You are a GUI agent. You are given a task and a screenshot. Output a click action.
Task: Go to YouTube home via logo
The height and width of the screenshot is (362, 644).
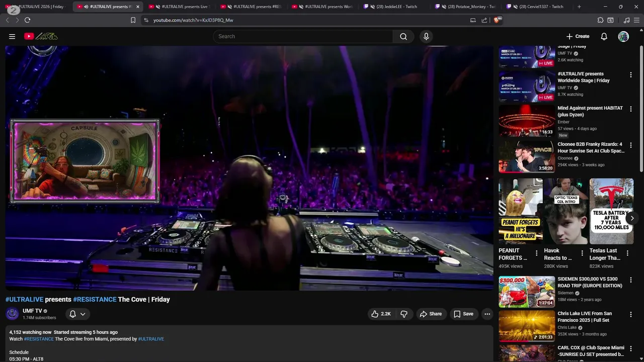(x=41, y=36)
